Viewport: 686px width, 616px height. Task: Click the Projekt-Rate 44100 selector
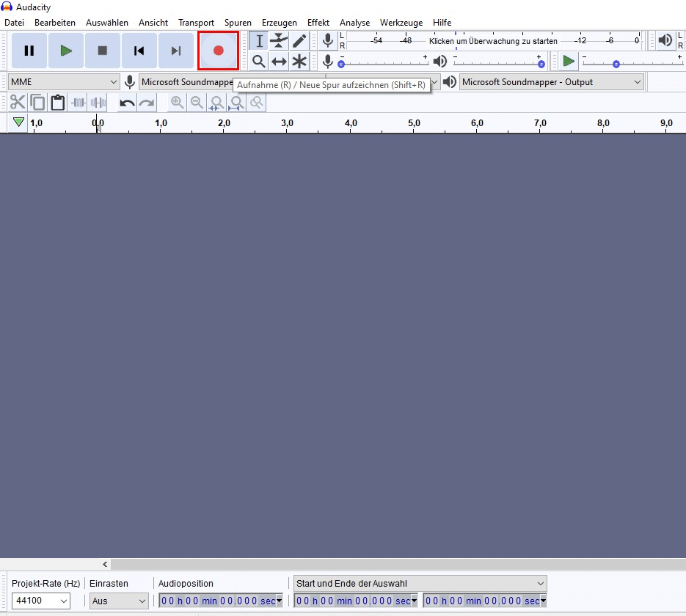40,601
